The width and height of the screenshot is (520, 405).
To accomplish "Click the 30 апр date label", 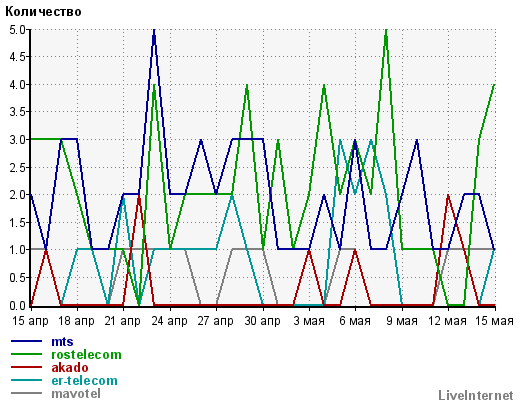I will pos(262,321).
